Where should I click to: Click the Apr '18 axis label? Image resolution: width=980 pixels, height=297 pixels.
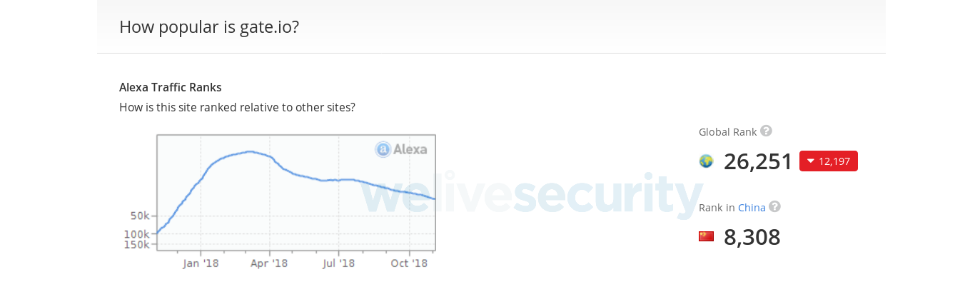(x=270, y=263)
